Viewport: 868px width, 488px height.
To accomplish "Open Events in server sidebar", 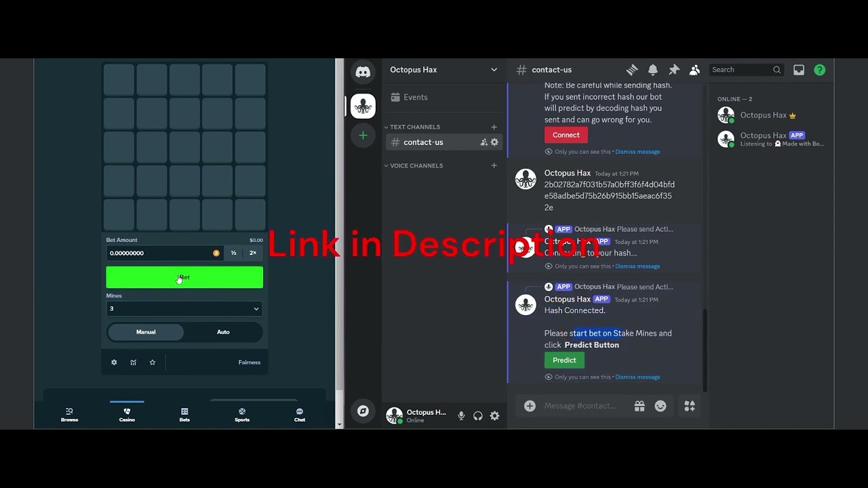I will point(443,97).
